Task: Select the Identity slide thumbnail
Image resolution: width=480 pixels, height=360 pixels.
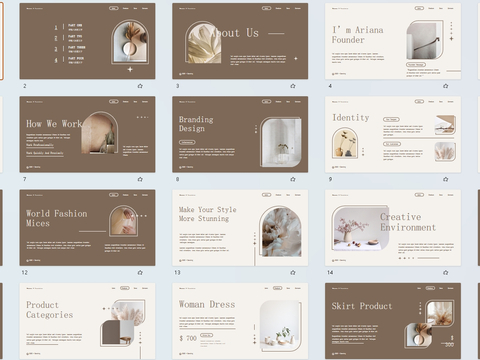Action: coord(393,134)
